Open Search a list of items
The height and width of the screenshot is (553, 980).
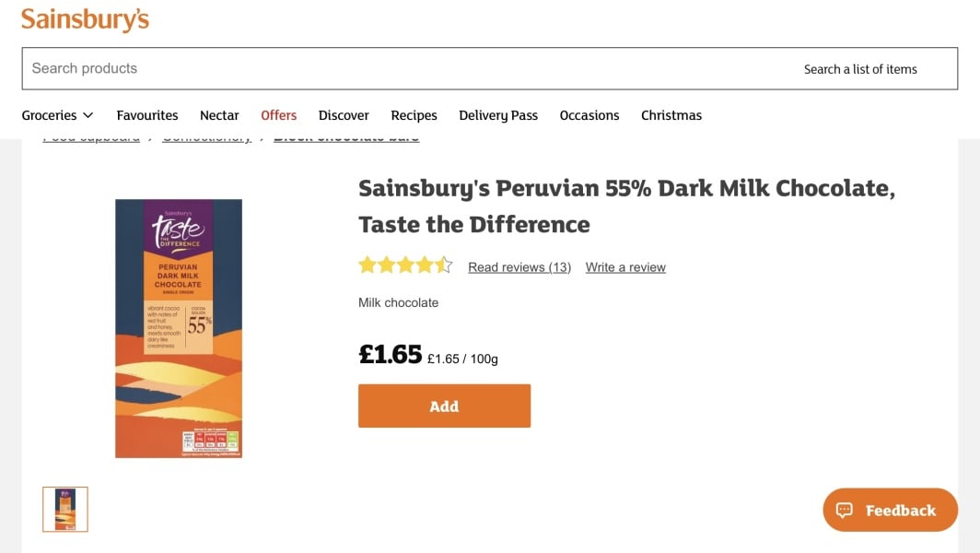[x=860, y=69]
